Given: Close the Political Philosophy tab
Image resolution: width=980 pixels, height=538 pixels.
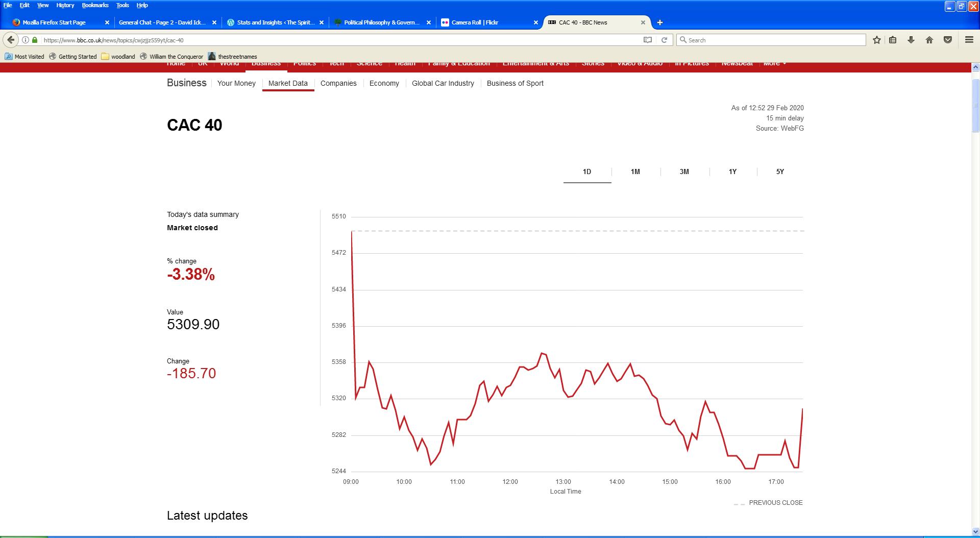Looking at the screenshot, I should point(429,22).
